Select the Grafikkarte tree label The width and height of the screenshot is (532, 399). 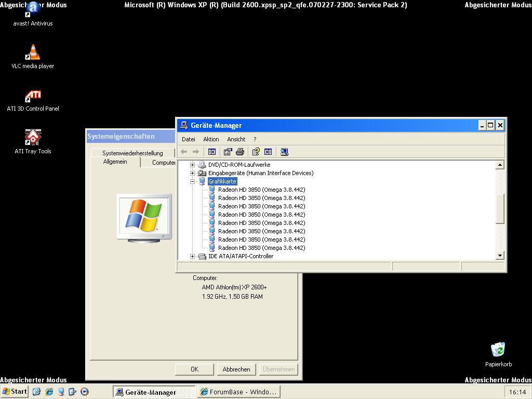(222, 181)
